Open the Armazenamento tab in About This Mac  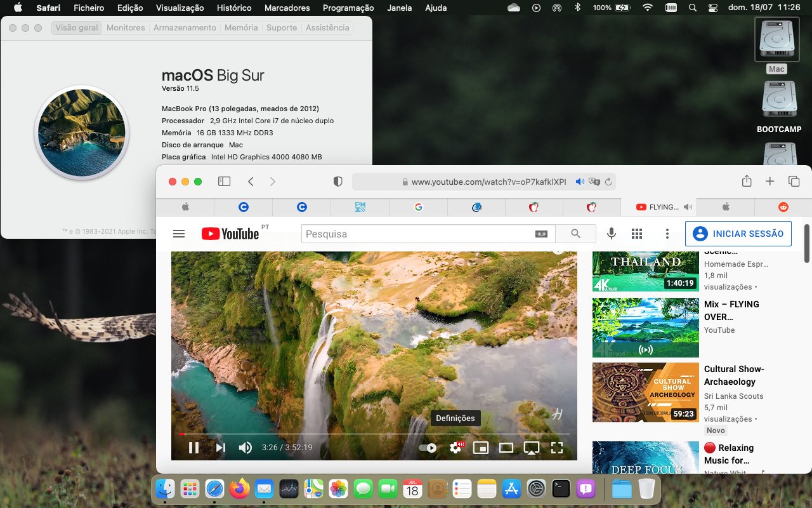[185, 28]
